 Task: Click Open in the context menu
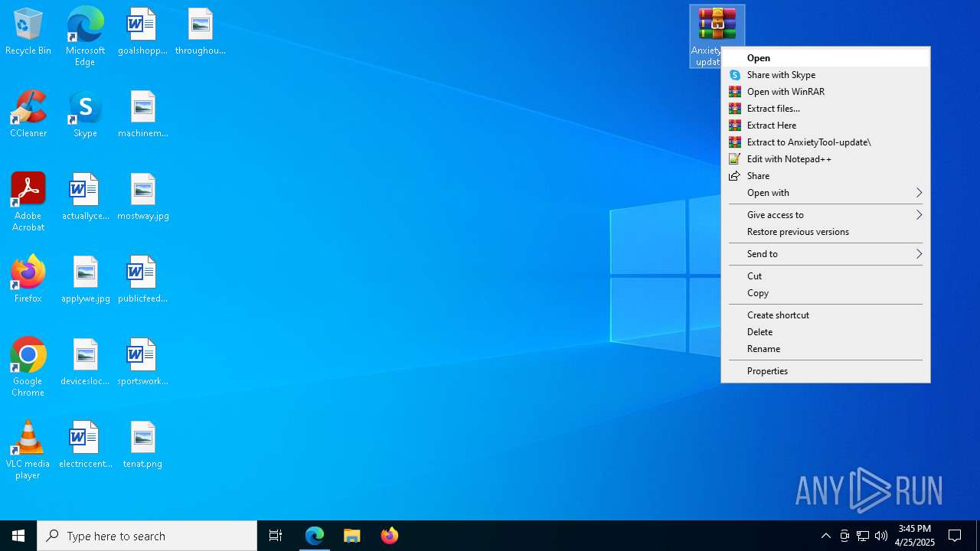click(x=825, y=58)
